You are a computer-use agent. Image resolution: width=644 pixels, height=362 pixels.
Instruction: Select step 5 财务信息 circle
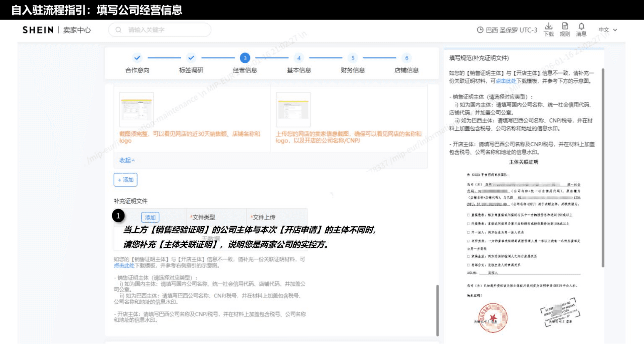click(x=353, y=58)
